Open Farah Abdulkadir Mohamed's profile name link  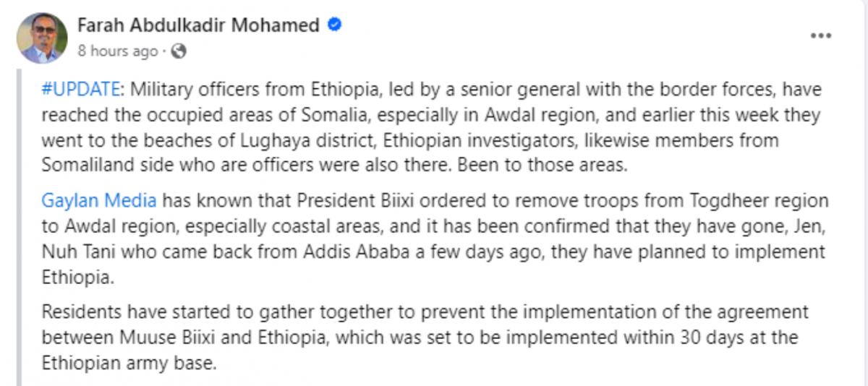point(198,25)
